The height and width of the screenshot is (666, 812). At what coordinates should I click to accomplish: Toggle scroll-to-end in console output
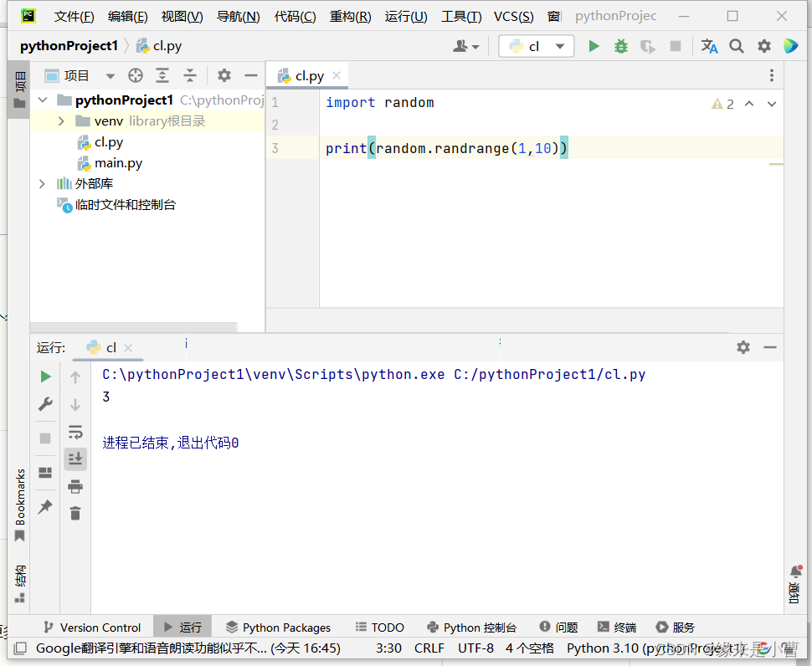[75, 459]
